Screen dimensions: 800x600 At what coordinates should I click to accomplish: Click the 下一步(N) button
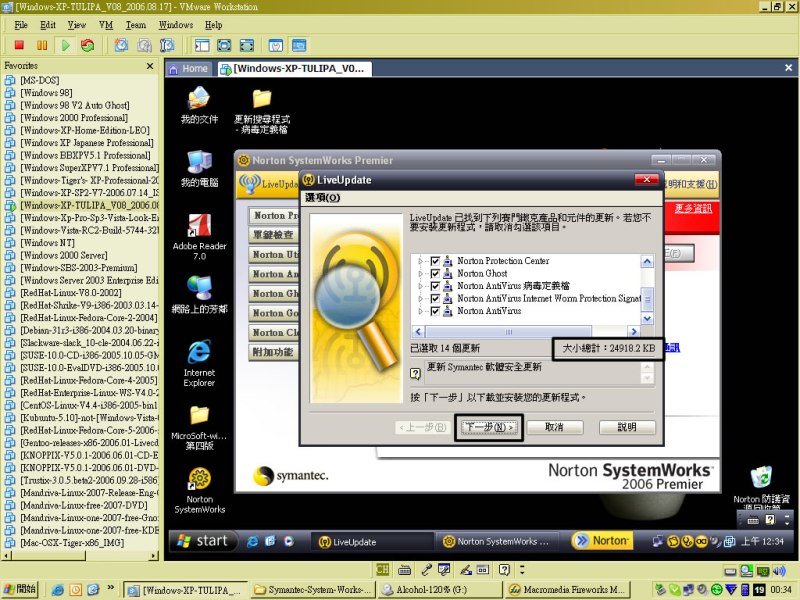click(x=489, y=427)
